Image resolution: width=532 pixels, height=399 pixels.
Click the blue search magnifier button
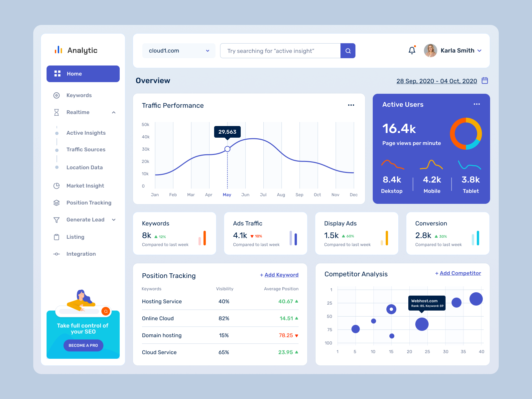tap(348, 51)
